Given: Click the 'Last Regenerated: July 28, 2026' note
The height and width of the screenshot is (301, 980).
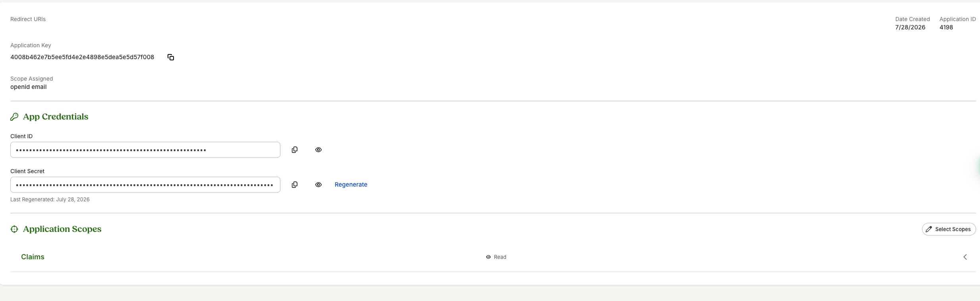Looking at the screenshot, I should pos(50,199).
